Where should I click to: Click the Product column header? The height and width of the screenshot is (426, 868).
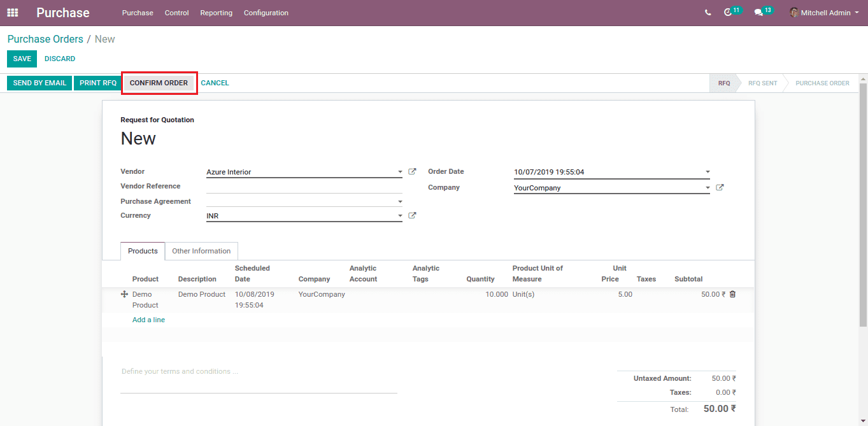pyautogui.click(x=145, y=279)
